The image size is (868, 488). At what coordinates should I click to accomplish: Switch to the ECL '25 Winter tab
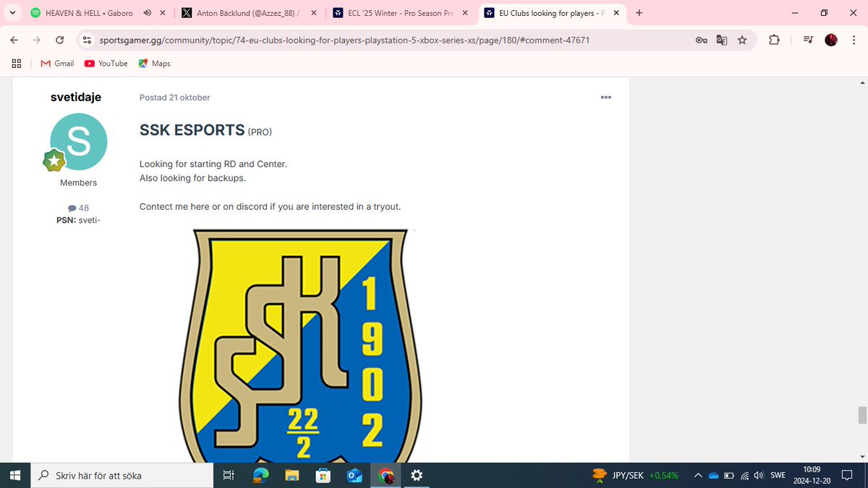399,13
